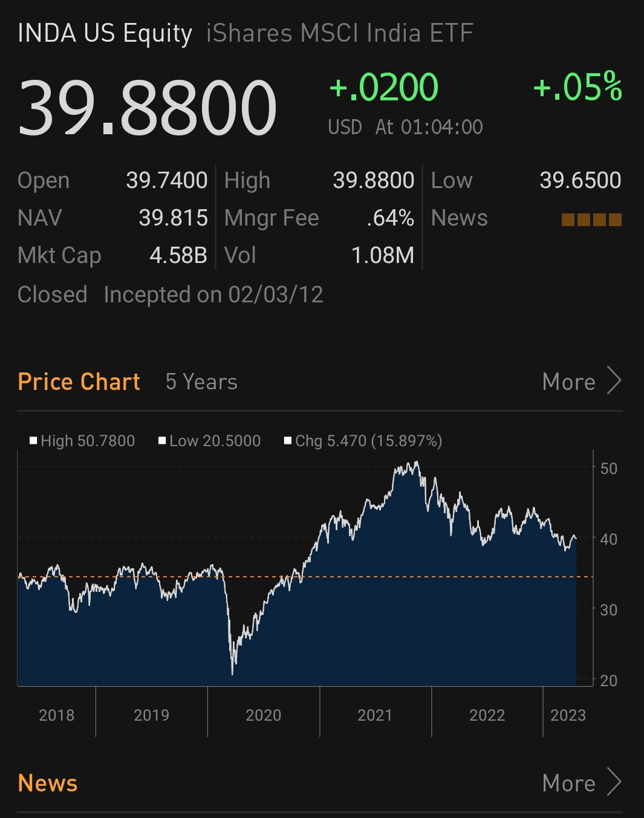This screenshot has width=644, height=818.
Task: Click the 50 y-axis price label
Action: 608,469
